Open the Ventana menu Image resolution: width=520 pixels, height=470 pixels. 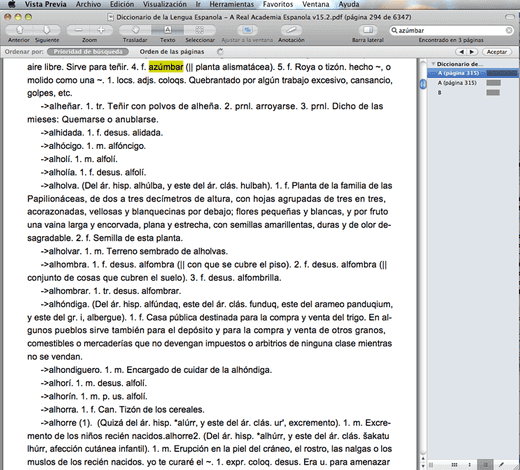tap(315, 4)
